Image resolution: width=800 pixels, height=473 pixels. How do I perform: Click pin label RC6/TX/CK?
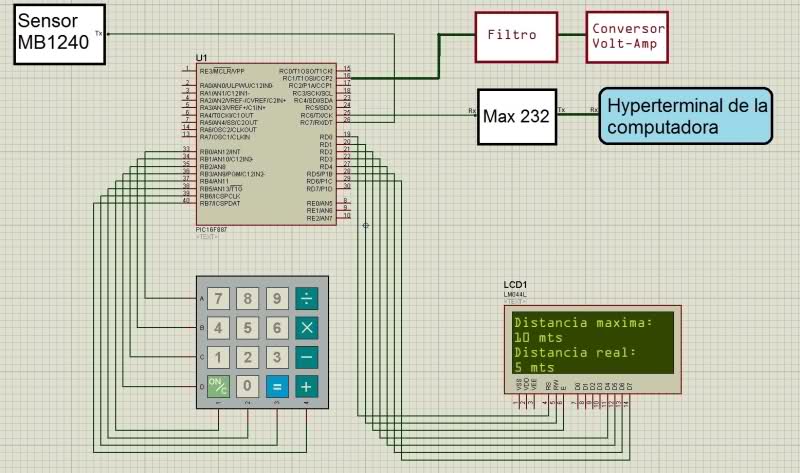[316, 115]
